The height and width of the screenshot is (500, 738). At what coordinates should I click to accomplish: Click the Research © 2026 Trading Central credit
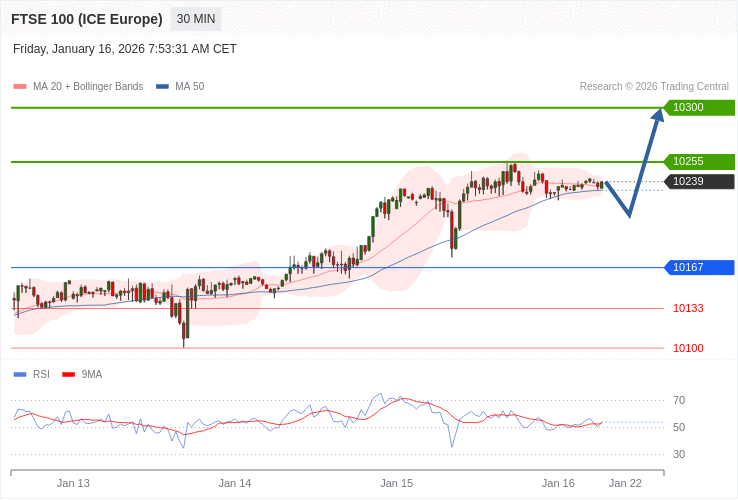click(654, 87)
